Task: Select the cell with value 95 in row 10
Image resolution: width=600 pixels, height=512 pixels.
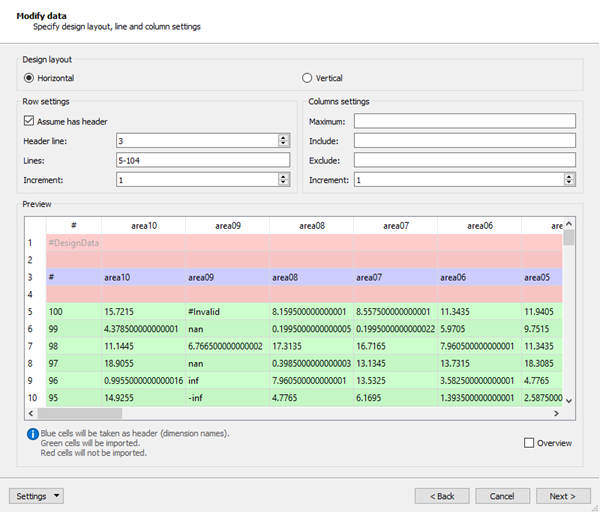Action: [74, 398]
